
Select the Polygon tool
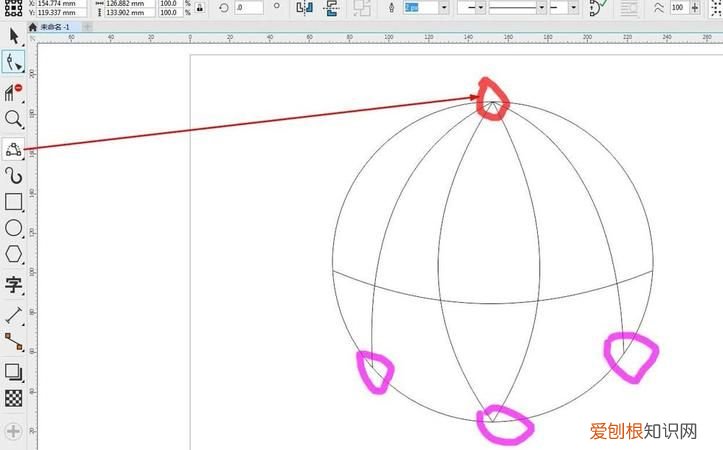tap(13, 255)
